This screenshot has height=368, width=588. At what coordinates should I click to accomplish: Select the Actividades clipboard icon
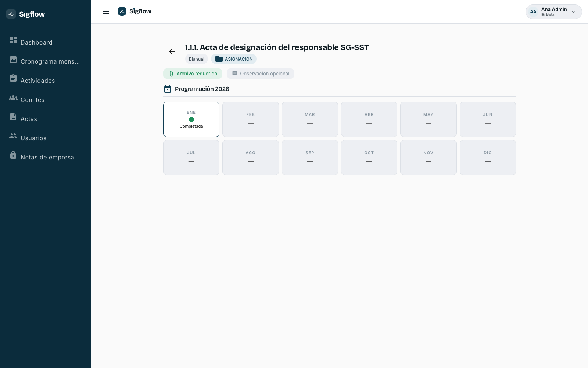13,78
